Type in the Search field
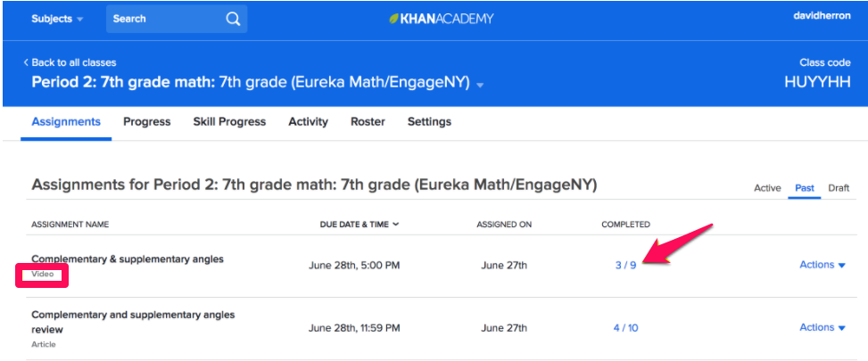This screenshot has height=361, width=868. click(x=164, y=19)
